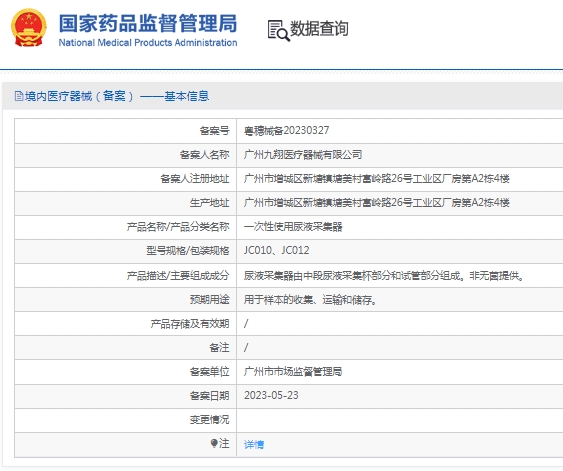
Task: Select company name 广州九翔医疗器械有限公司
Action: pos(303,155)
